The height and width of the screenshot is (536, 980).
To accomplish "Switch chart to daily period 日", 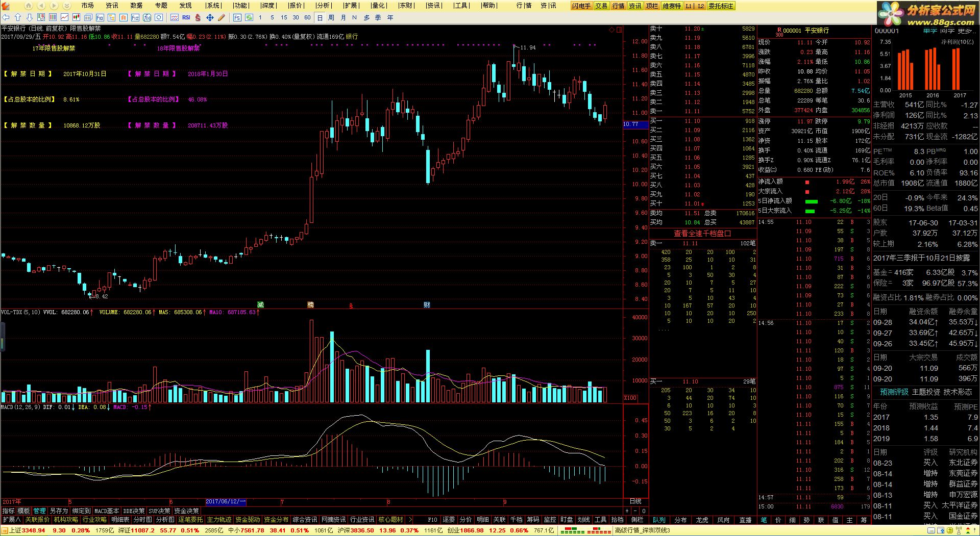I will [320, 17].
